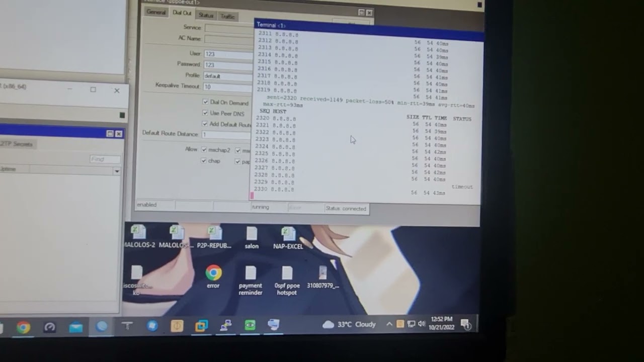Open the Mail app in taskbar

pos(76,328)
